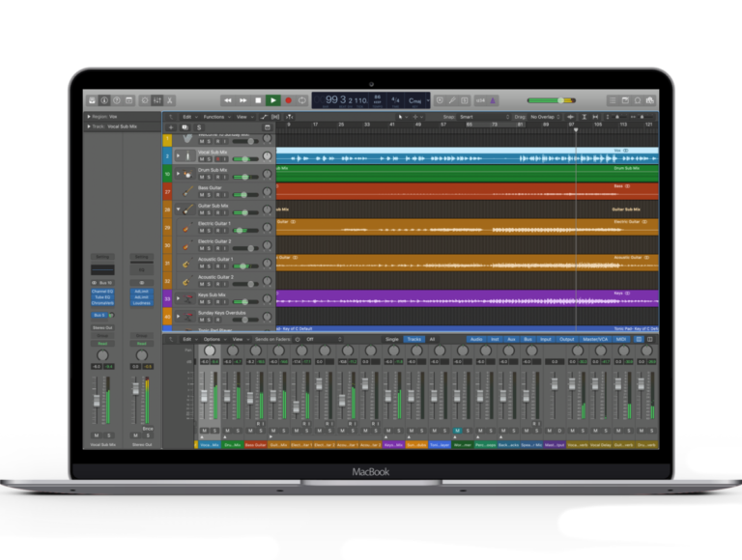Open the Media Browser icon
The image size is (742, 560).
point(649,100)
